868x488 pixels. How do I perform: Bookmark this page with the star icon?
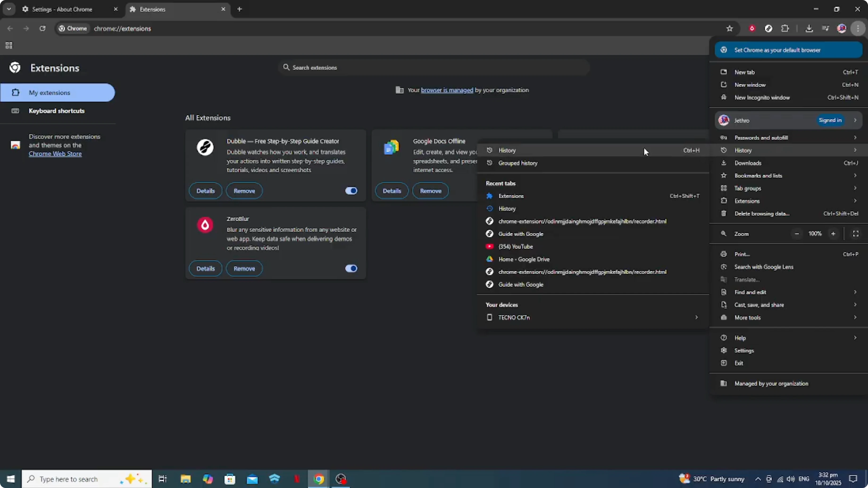[x=730, y=28]
